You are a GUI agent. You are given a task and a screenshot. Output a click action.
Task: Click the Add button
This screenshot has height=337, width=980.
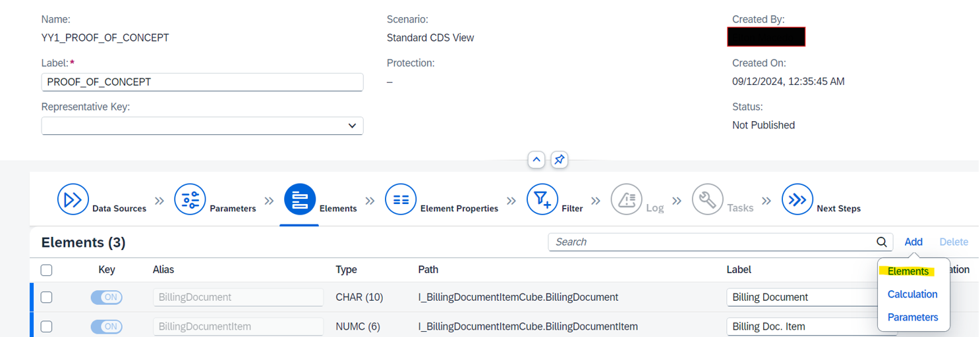[x=913, y=242]
